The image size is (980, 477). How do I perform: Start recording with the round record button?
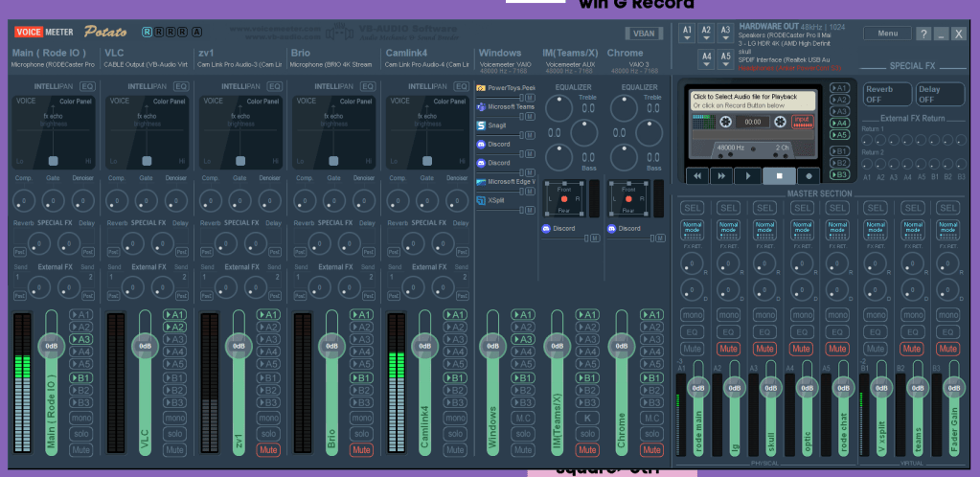coord(809,176)
